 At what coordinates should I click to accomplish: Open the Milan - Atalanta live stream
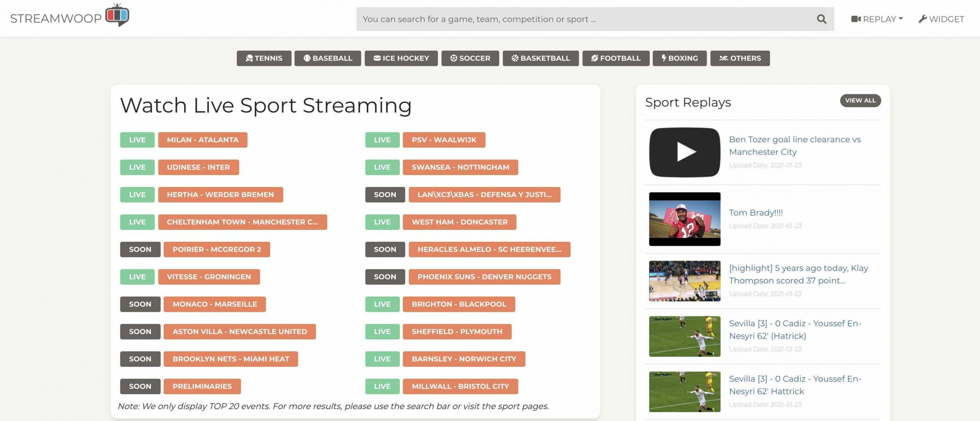point(203,140)
